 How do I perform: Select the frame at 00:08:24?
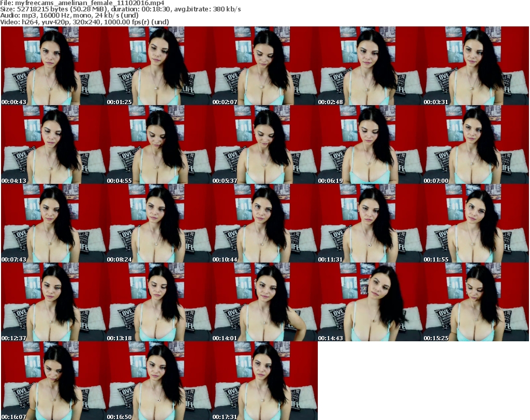[x=159, y=223]
